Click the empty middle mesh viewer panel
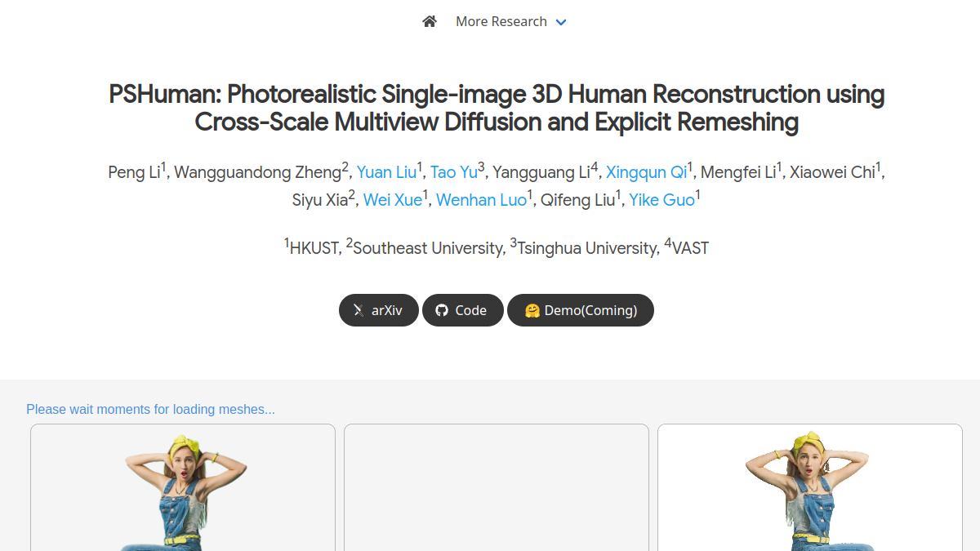The height and width of the screenshot is (551, 980). 497,487
